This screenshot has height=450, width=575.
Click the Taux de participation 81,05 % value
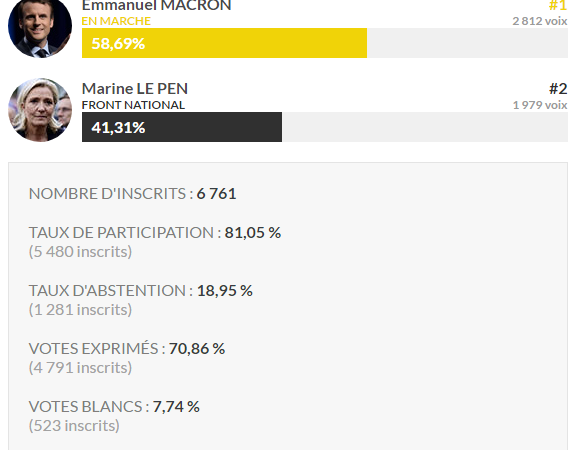pos(253,233)
